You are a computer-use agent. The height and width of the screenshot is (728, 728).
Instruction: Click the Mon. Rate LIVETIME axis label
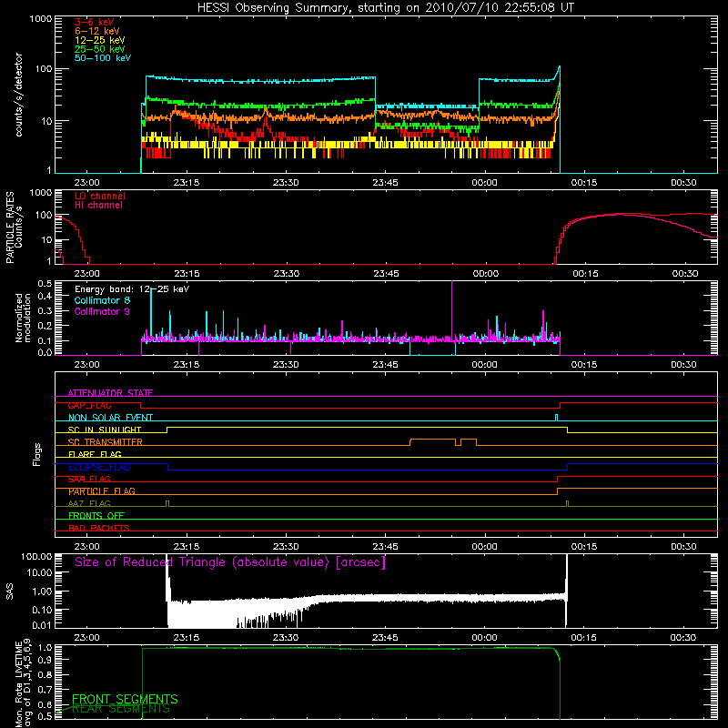[23, 682]
